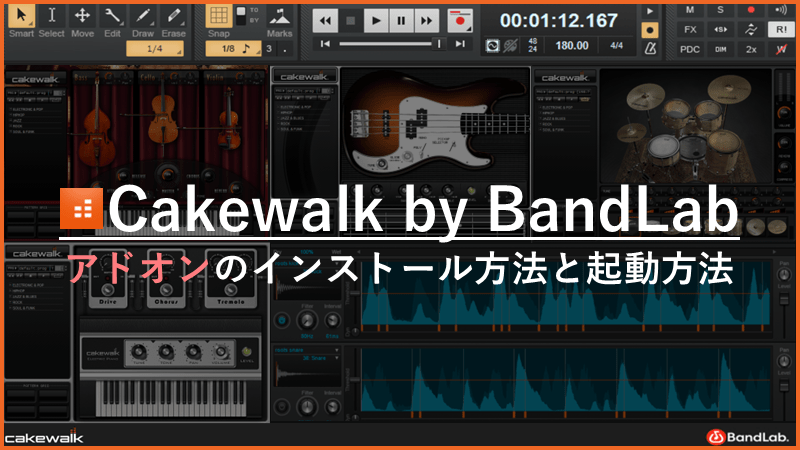Toggle global FX bypass
The height and width of the screenshot is (450, 800).
pyautogui.click(x=690, y=30)
